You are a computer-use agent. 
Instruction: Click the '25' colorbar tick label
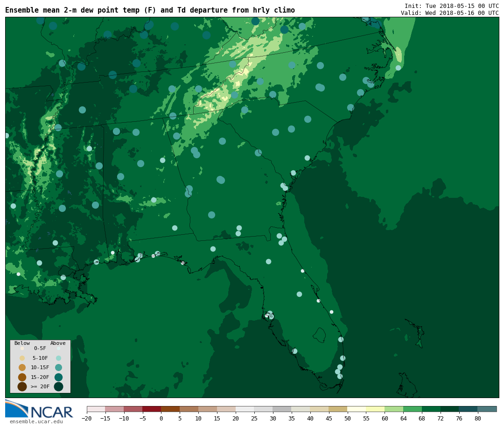click(254, 418)
